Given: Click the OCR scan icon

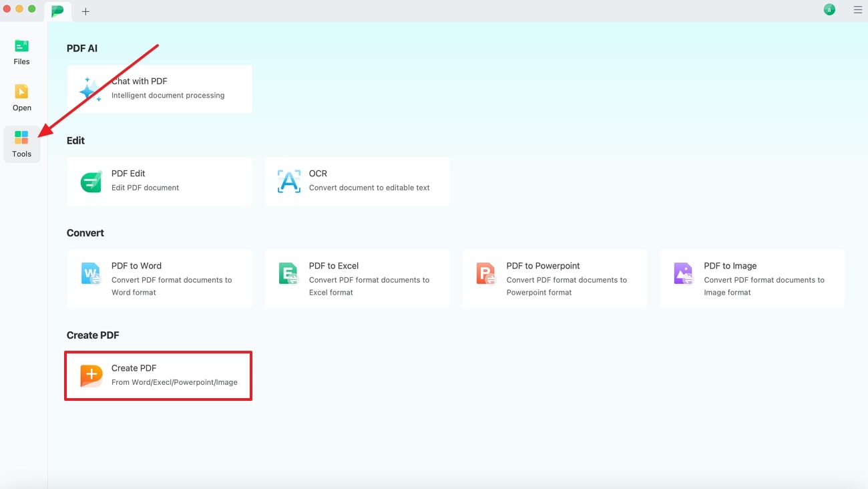Looking at the screenshot, I should click(x=288, y=181).
